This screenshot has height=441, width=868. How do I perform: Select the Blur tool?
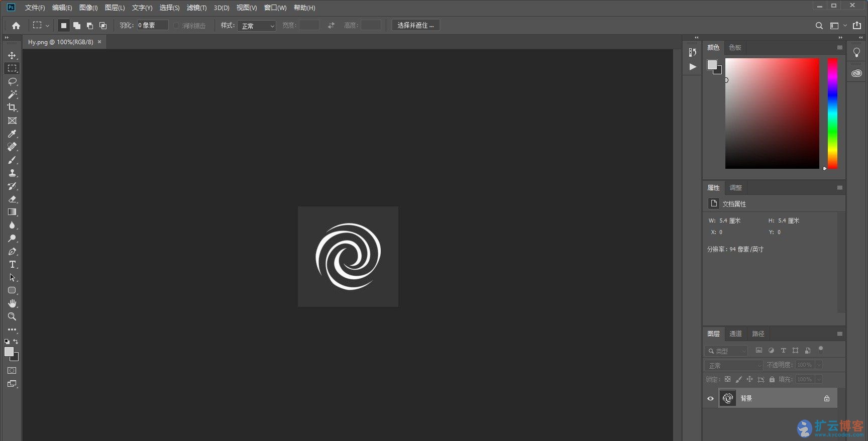tap(12, 225)
